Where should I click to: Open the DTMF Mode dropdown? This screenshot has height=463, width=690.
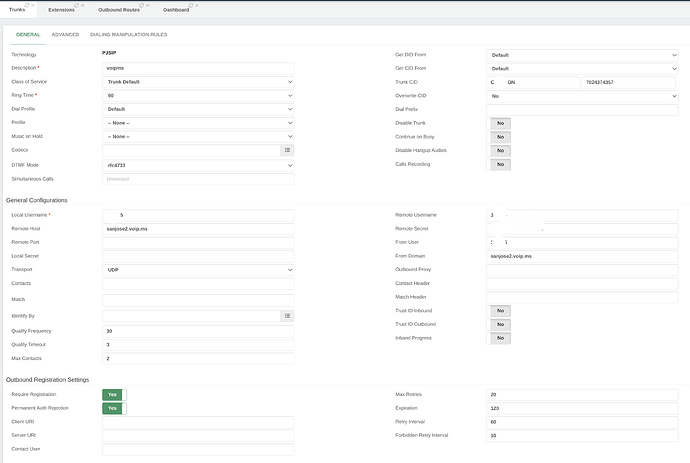coord(198,165)
